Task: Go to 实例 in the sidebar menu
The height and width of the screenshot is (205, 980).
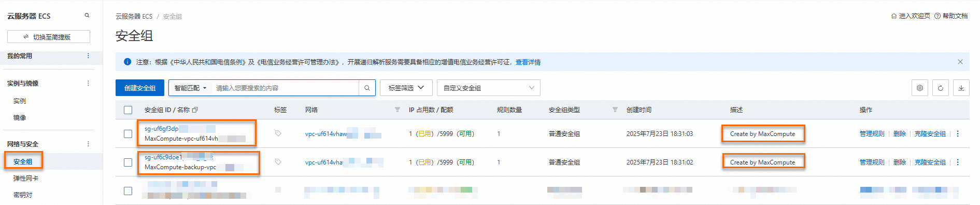Action: tap(20, 101)
